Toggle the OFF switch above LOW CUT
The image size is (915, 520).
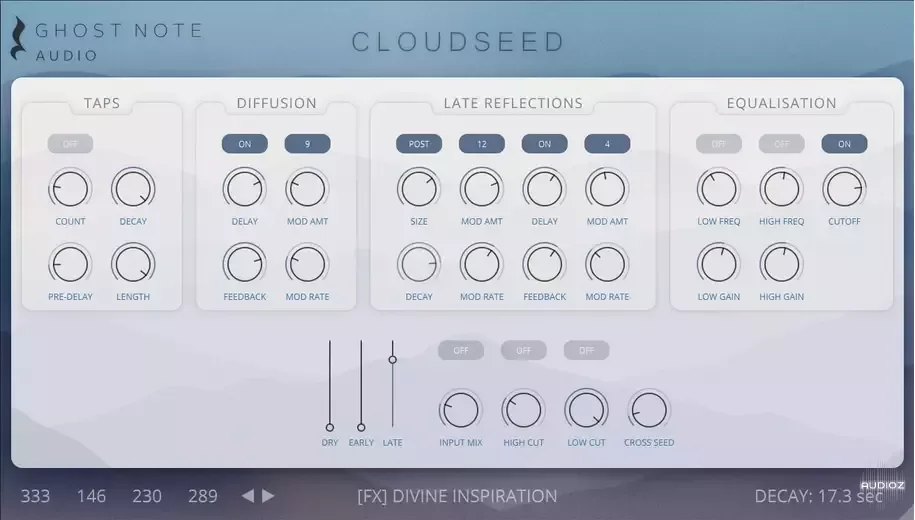point(586,351)
